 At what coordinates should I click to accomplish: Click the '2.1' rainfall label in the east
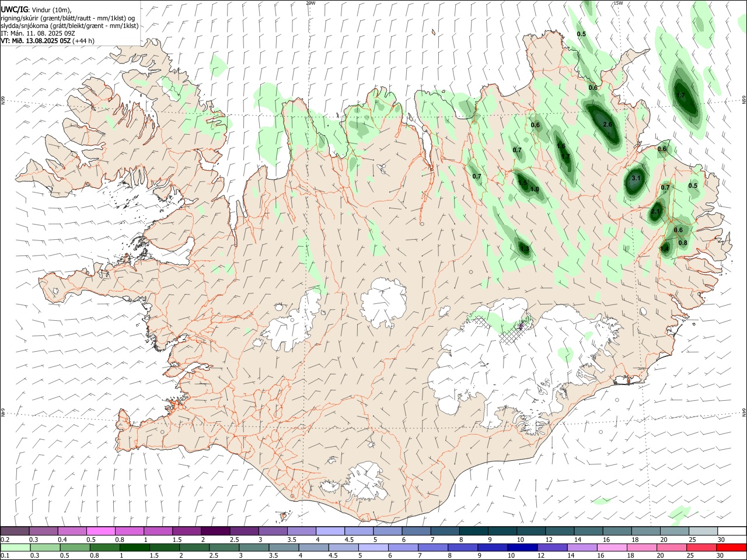pos(657,212)
